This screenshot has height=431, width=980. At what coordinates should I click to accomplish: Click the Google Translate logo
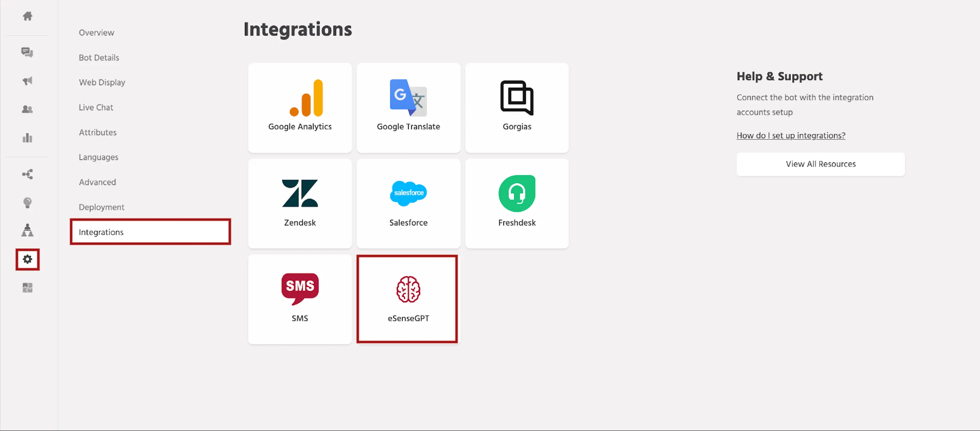click(408, 98)
